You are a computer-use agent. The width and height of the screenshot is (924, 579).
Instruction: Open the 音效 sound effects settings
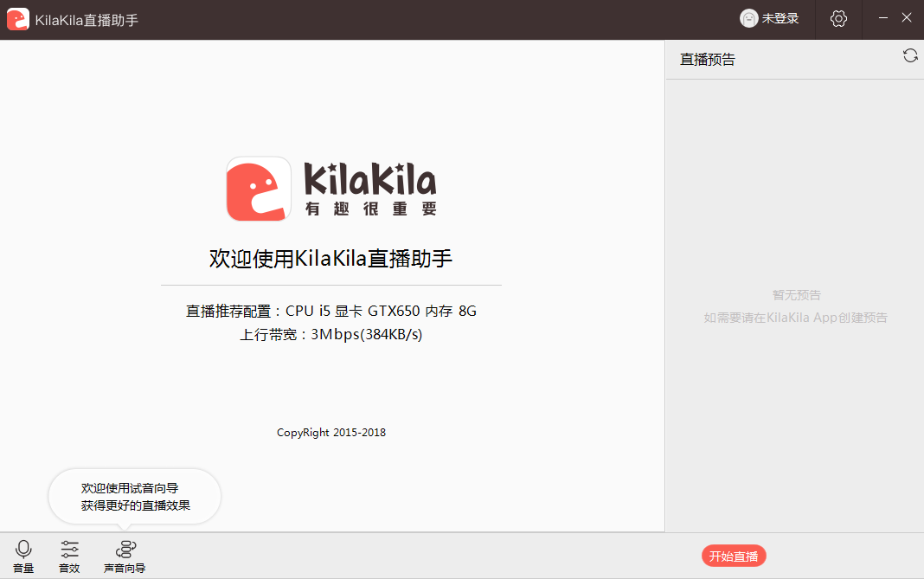point(69,556)
